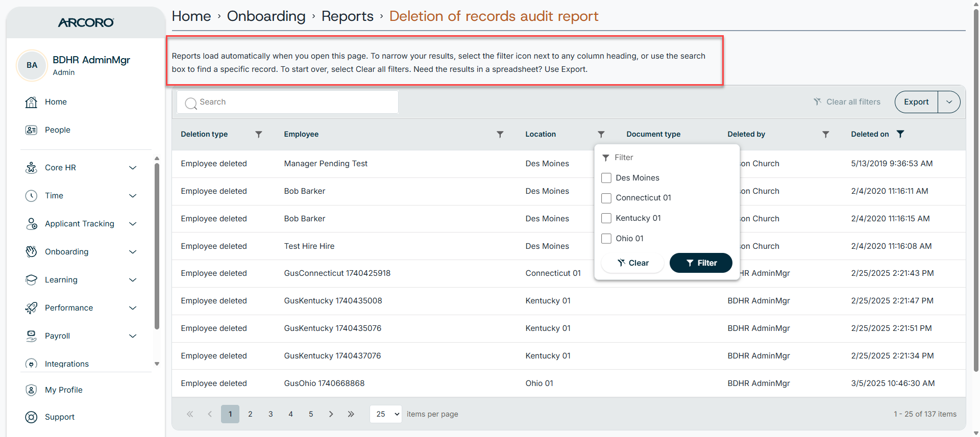Click the Core HR sidebar icon

(31, 168)
